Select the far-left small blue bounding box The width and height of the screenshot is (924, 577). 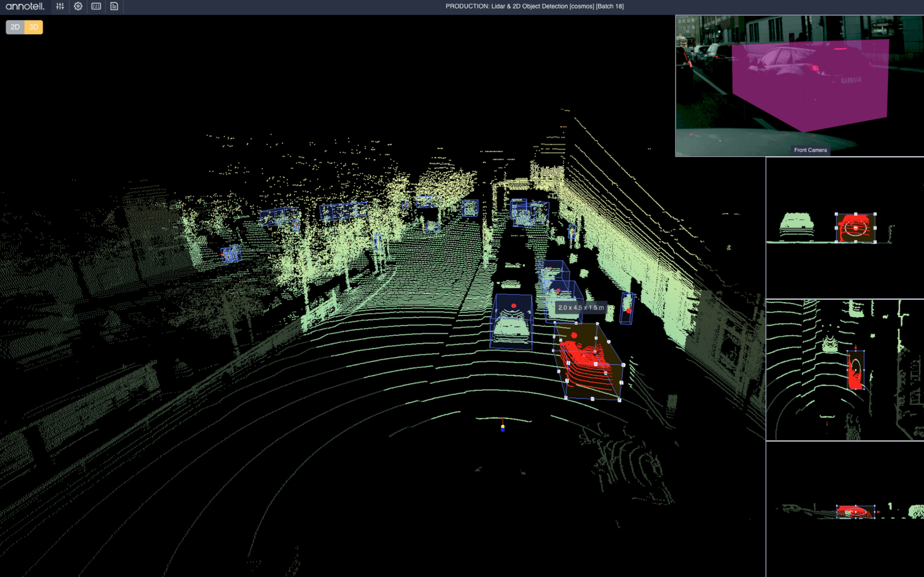click(231, 254)
